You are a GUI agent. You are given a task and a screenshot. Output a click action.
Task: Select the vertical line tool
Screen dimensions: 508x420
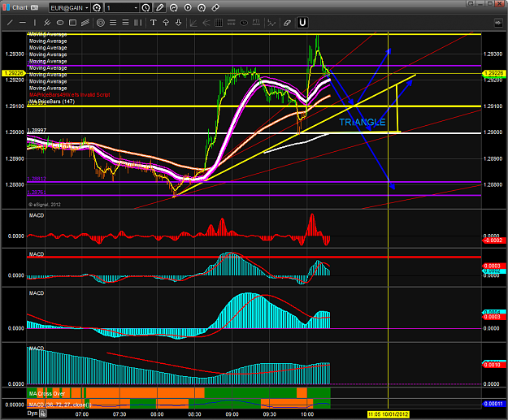tap(35, 23)
